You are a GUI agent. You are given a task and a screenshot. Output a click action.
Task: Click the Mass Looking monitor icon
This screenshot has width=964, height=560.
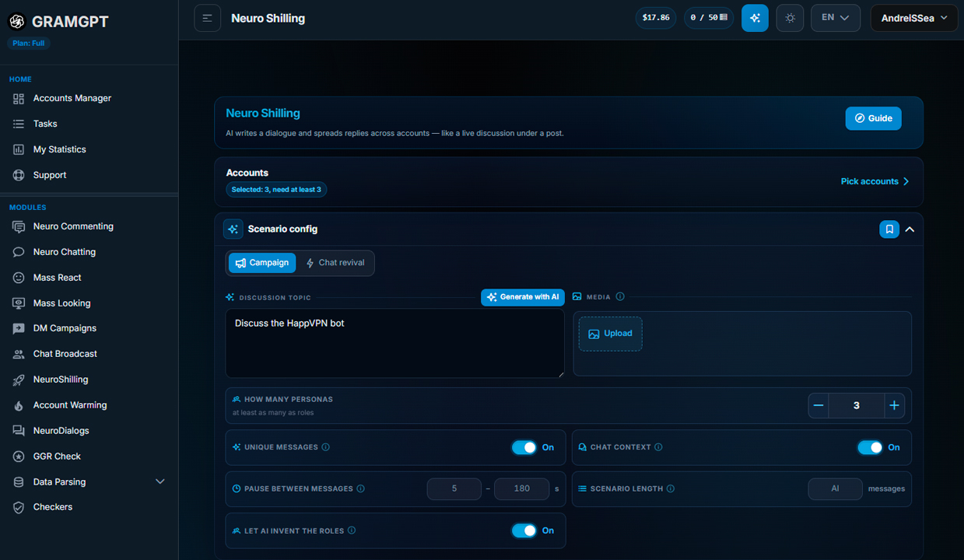19,303
